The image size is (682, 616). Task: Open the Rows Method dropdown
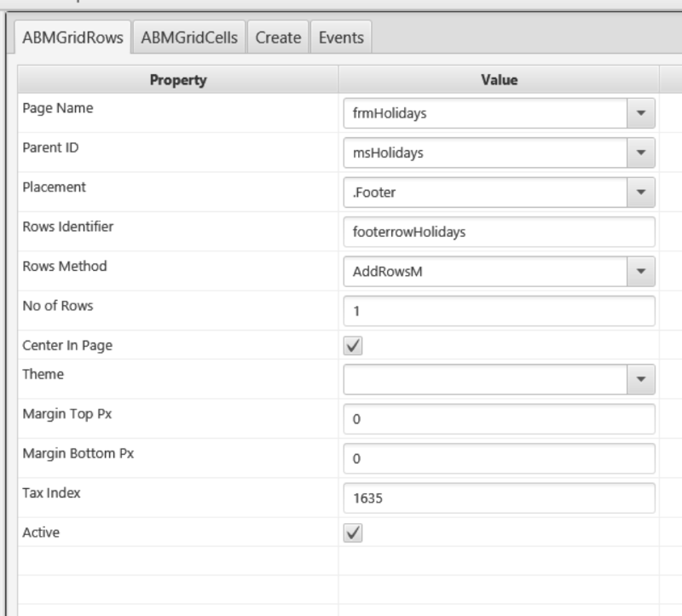(x=640, y=271)
